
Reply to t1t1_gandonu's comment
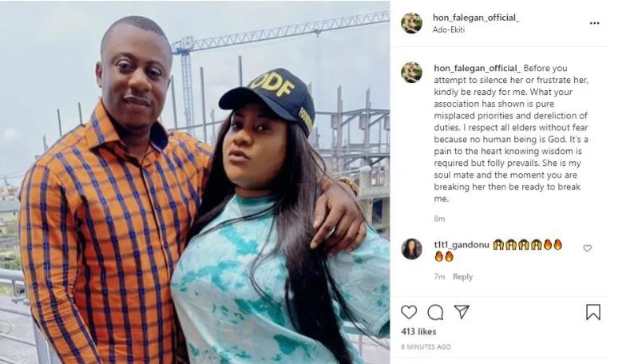[463, 277]
